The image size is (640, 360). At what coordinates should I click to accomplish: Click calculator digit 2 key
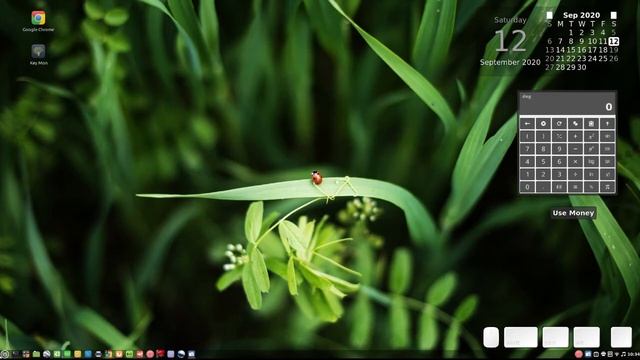pyautogui.click(x=543, y=174)
